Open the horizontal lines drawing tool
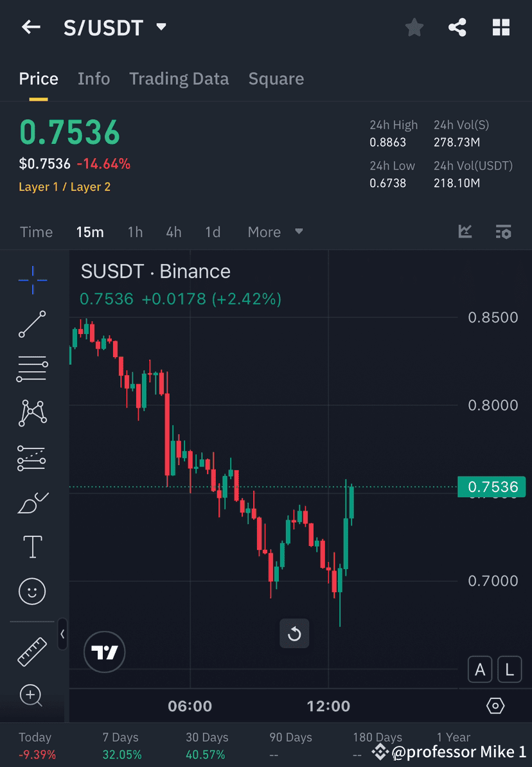Image resolution: width=532 pixels, height=767 pixels. [x=32, y=368]
